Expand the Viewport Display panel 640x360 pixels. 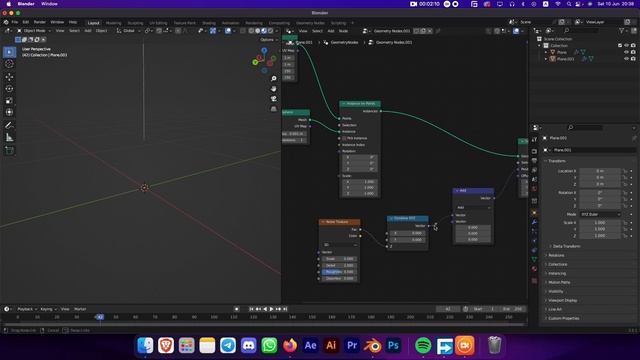562,300
